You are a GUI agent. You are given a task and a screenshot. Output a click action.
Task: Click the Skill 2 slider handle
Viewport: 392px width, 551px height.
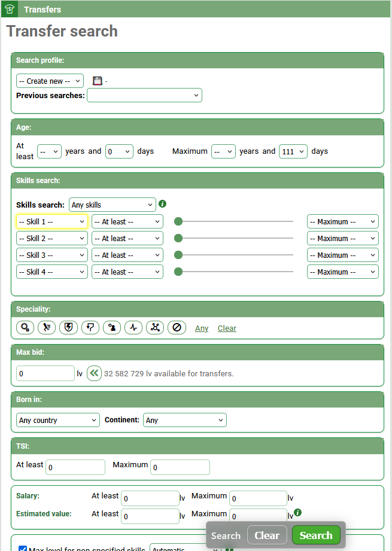click(x=178, y=238)
